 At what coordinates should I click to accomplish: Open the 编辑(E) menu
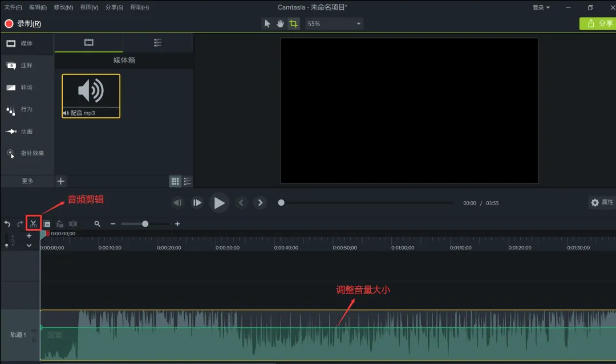[38, 7]
